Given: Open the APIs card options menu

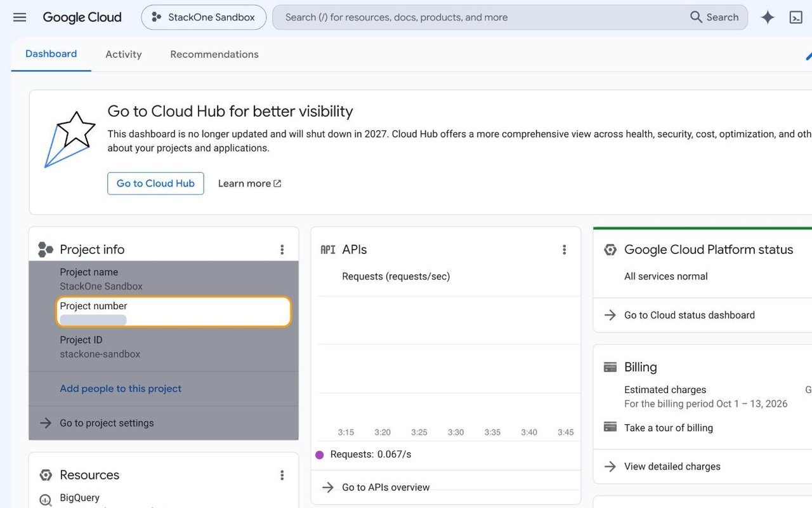Looking at the screenshot, I should coord(564,250).
